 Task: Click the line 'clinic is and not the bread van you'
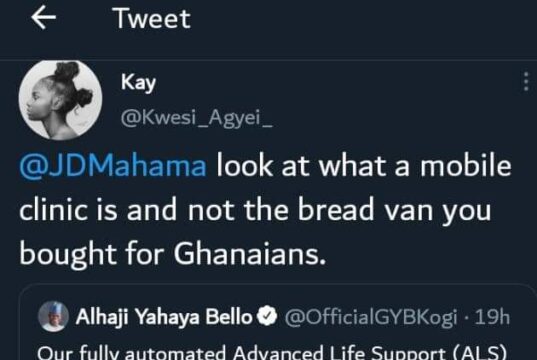(255, 210)
